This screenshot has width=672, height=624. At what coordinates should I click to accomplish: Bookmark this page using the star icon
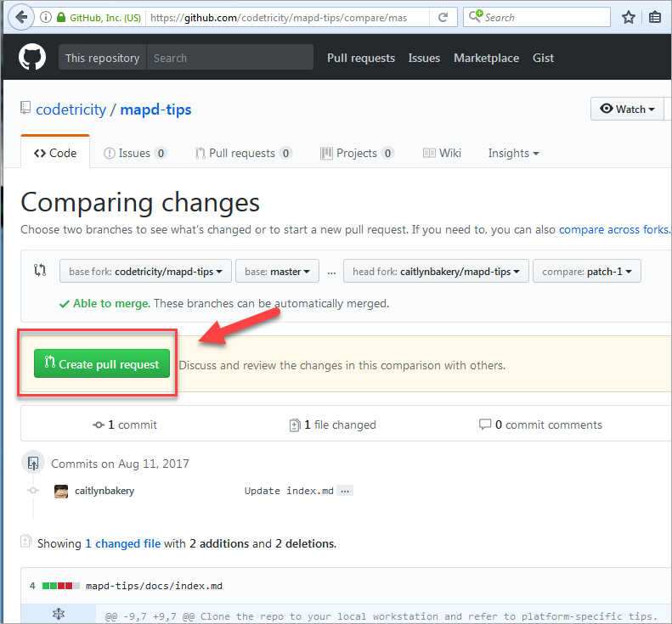click(x=629, y=18)
